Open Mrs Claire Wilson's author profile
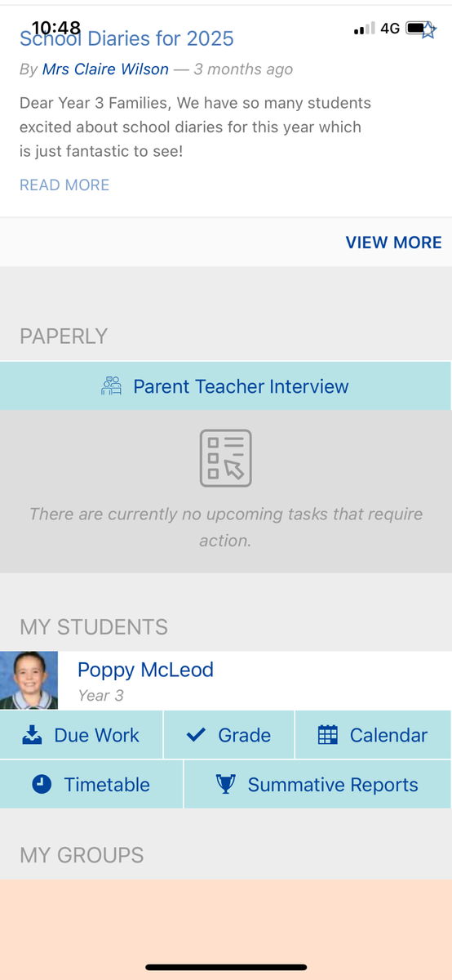The width and height of the screenshot is (452, 980). [x=105, y=69]
